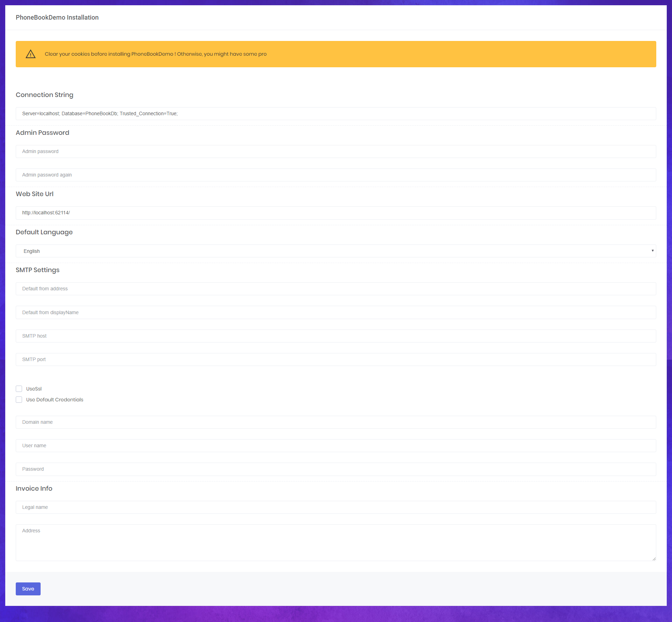This screenshot has height=622, width=672.
Task: Toggle the UseSsl checkbox
Action: click(x=19, y=389)
